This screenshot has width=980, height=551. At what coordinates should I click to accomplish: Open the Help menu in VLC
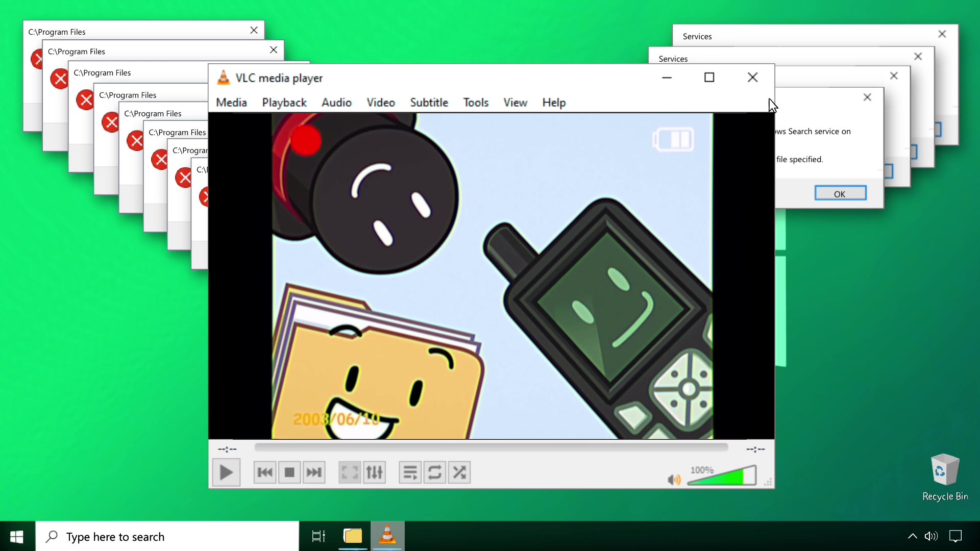pos(554,103)
